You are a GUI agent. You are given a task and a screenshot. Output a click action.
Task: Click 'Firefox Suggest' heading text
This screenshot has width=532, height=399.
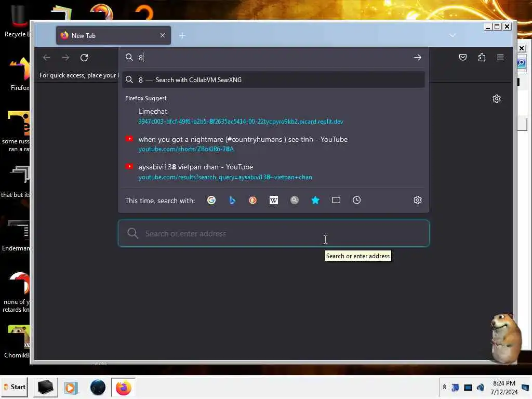[x=146, y=98]
